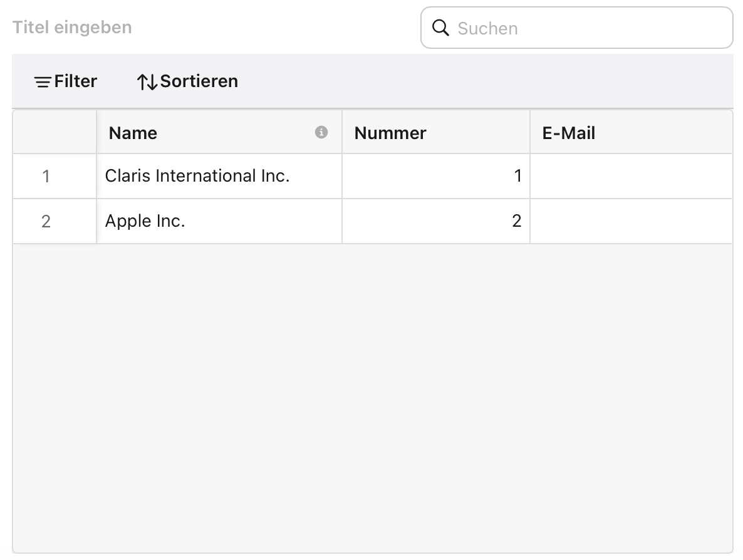Viewport: 743px width, 560px height.
Task: Open the Filter options
Action: [x=66, y=81]
